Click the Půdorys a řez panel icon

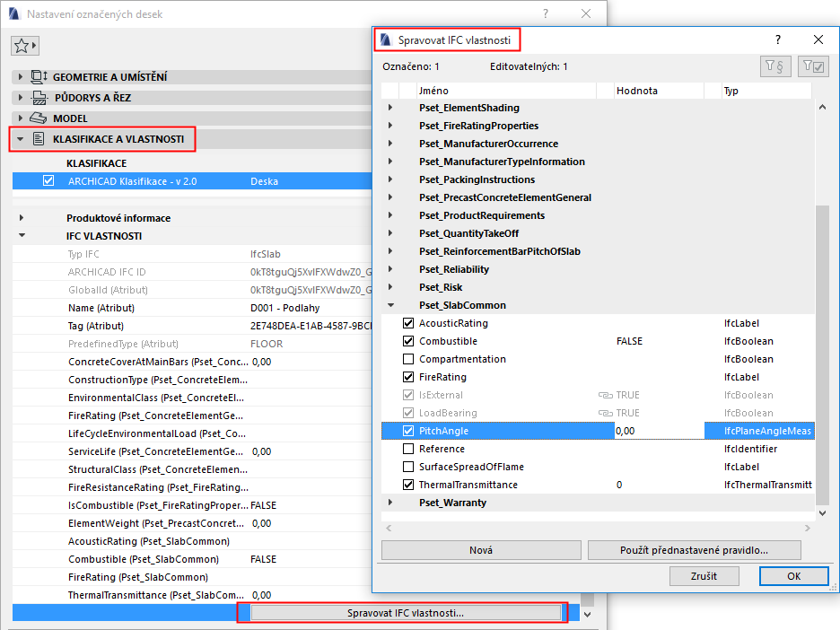pyautogui.click(x=39, y=98)
